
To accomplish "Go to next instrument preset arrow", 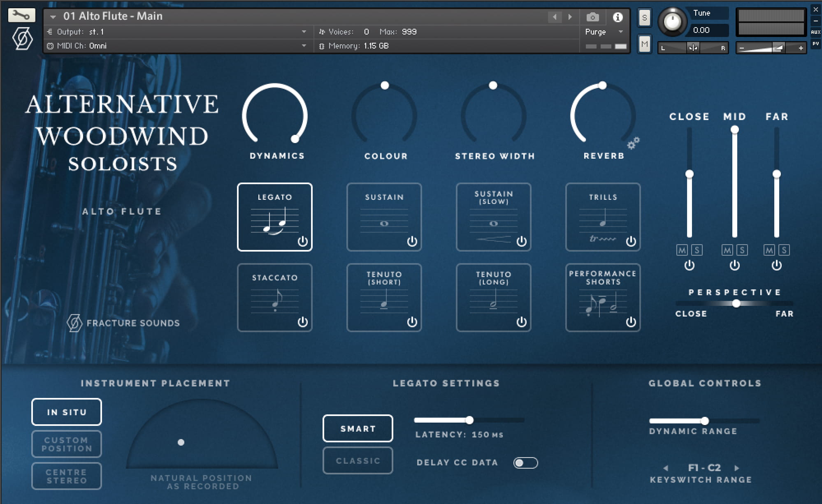I will pos(570,17).
